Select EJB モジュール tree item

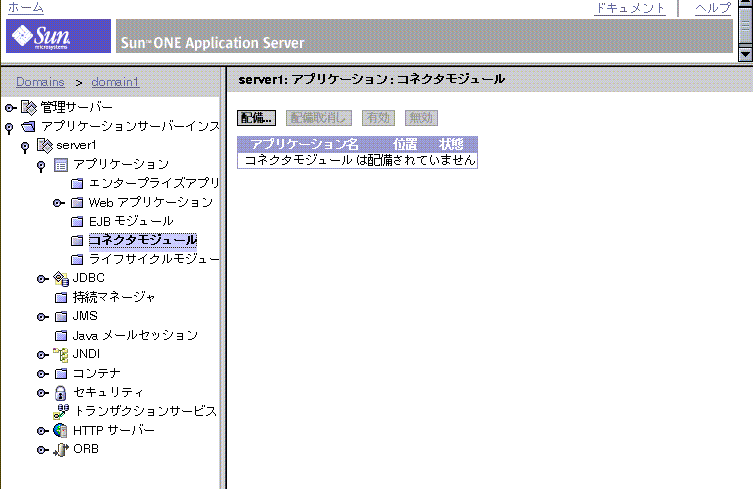click(x=131, y=221)
